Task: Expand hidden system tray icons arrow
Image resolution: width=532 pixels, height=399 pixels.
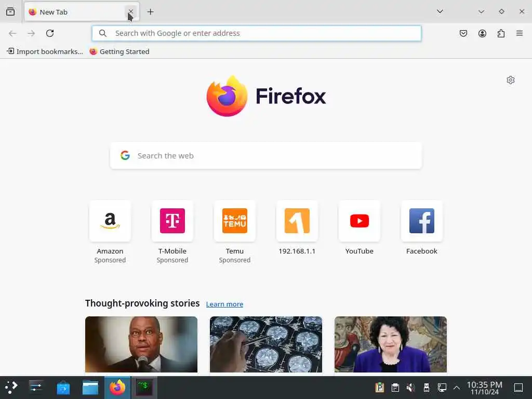Action: pos(457,388)
